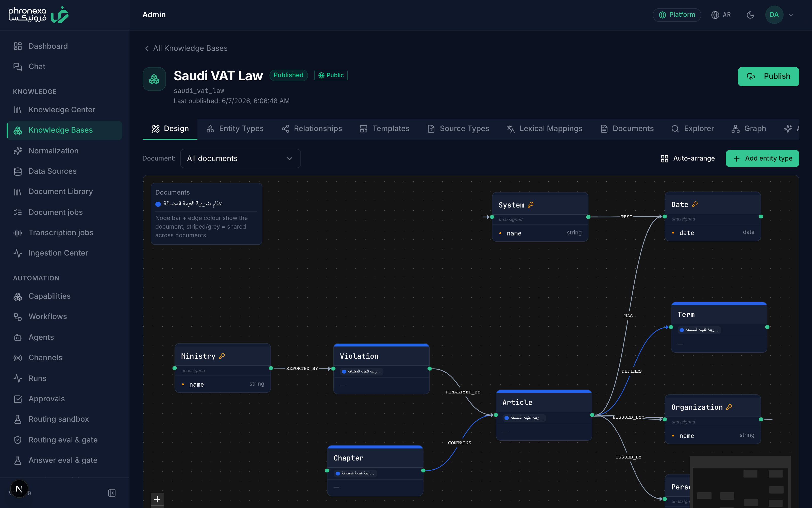This screenshot has height=508, width=812.
Task: Open Chat in the sidebar
Action: [x=64, y=67]
